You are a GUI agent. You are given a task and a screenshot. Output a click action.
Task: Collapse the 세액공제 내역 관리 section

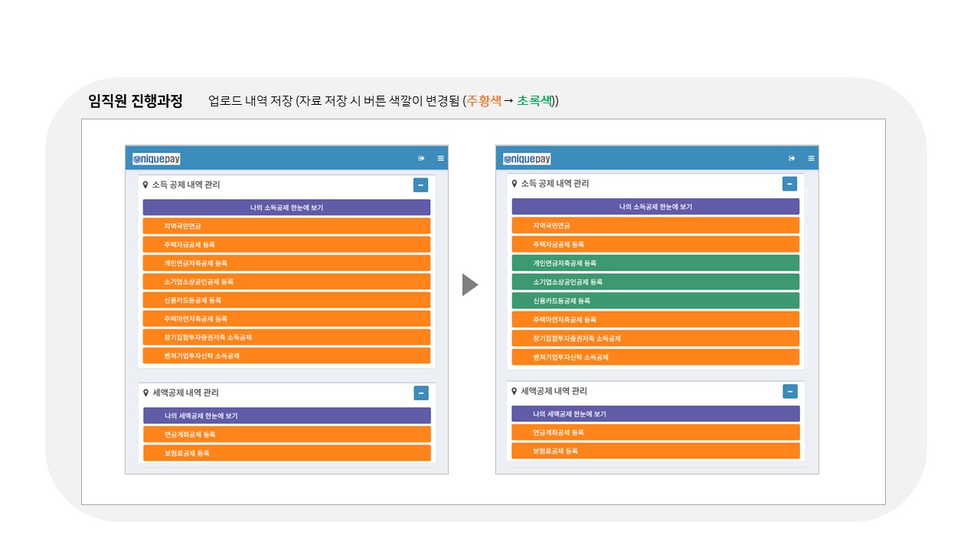point(421,393)
